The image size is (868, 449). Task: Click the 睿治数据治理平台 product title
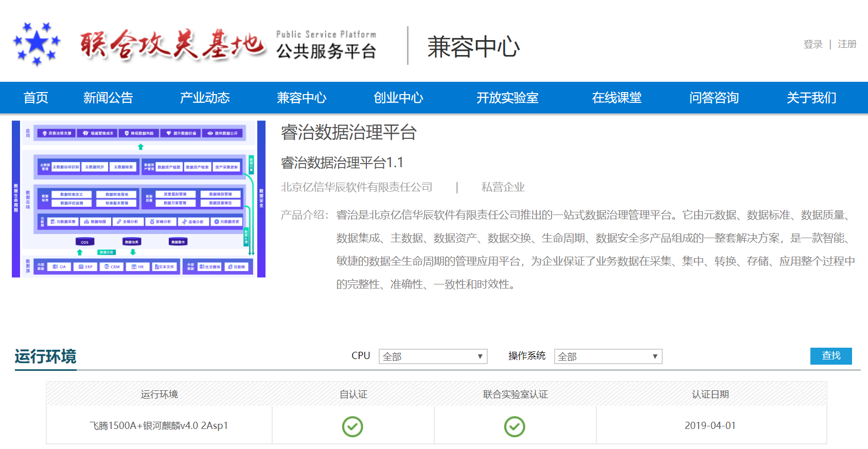[x=348, y=132]
